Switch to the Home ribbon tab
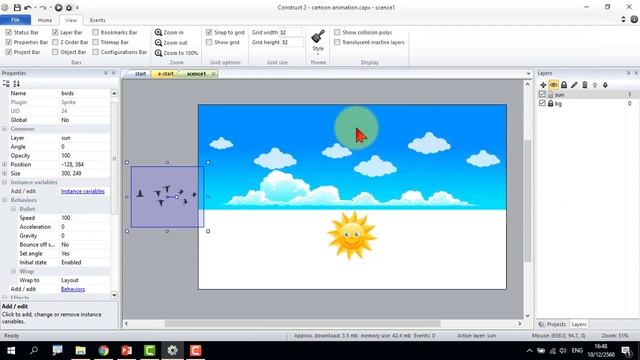This screenshot has height=360, width=640. 45,20
